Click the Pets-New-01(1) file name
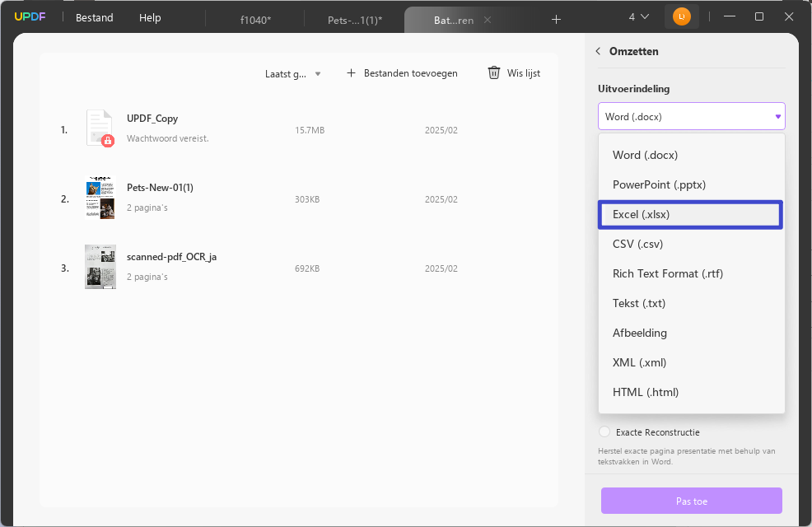 tap(160, 188)
